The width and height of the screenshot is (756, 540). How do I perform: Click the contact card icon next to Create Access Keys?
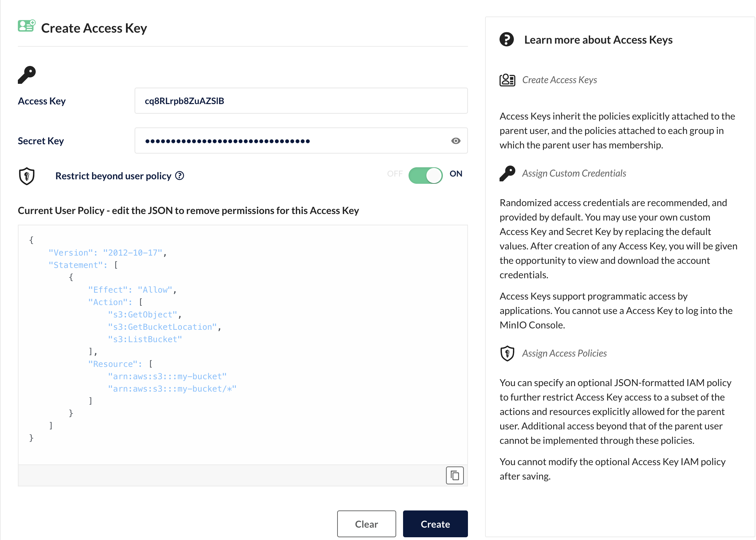pyautogui.click(x=507, y=80)
